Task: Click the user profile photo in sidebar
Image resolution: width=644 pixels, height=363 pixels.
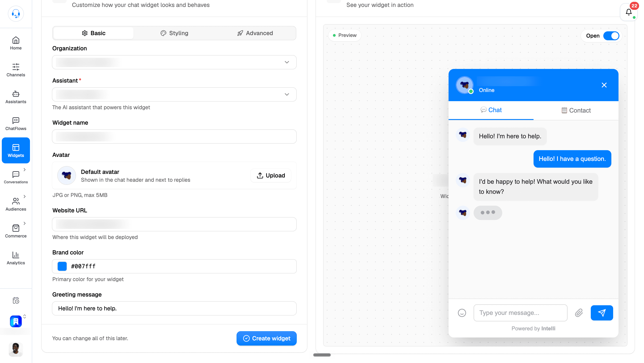Action: tap(16, 349)
